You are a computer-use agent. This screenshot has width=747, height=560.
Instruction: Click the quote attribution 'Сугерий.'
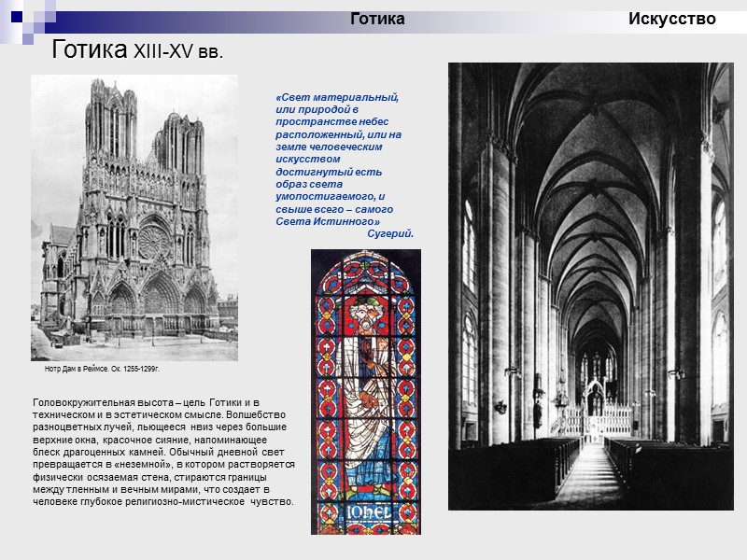(x=390, y=234)
